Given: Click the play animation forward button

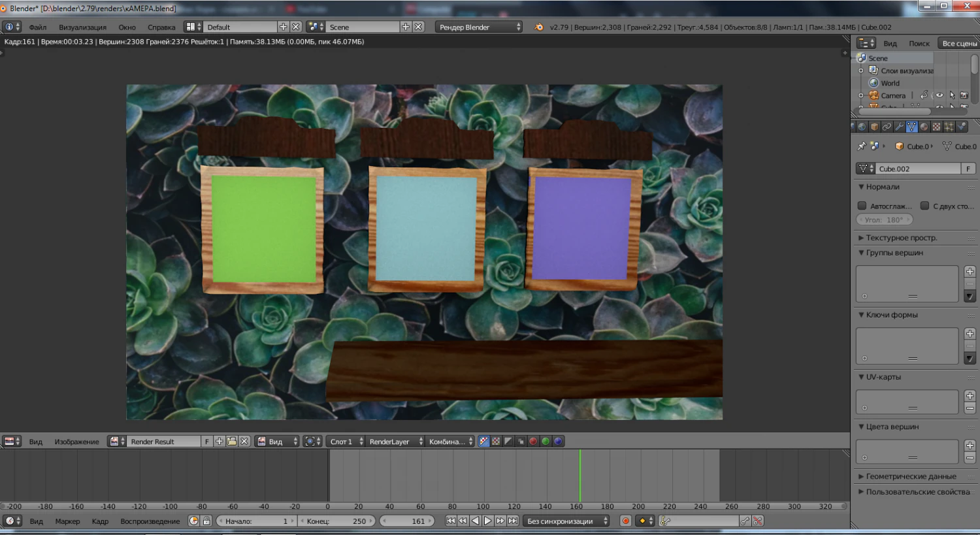Looking at the screenshot, I should (488, 521).
